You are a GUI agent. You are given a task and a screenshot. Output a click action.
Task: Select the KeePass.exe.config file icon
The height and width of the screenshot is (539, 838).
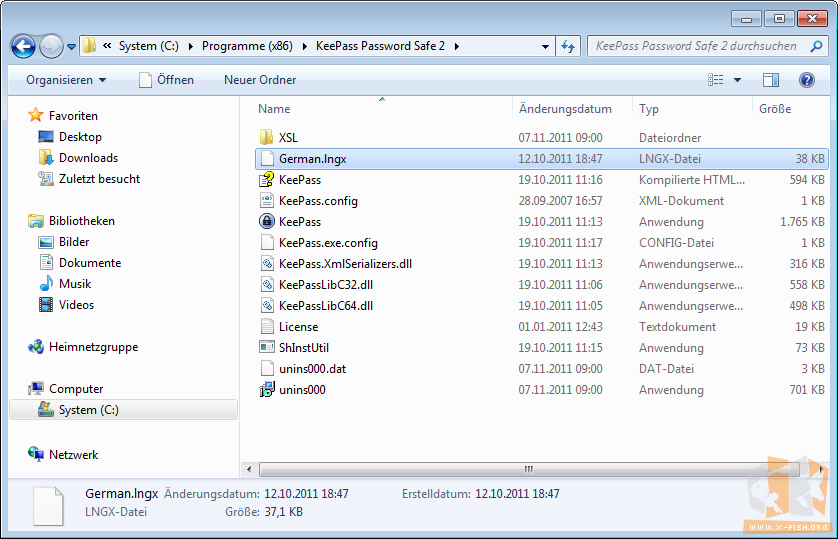coord(267,243)
